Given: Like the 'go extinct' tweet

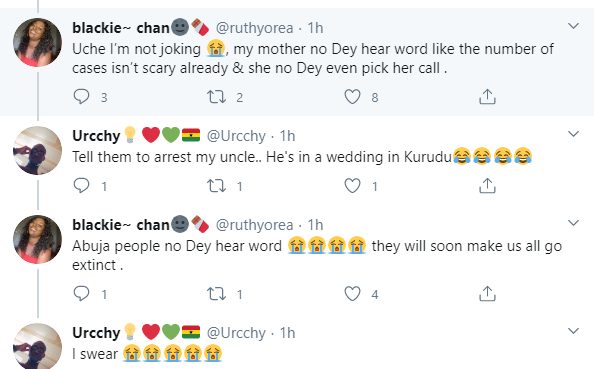Looking at the screenshot, I should pyautogui.click(x=352, y=294).
